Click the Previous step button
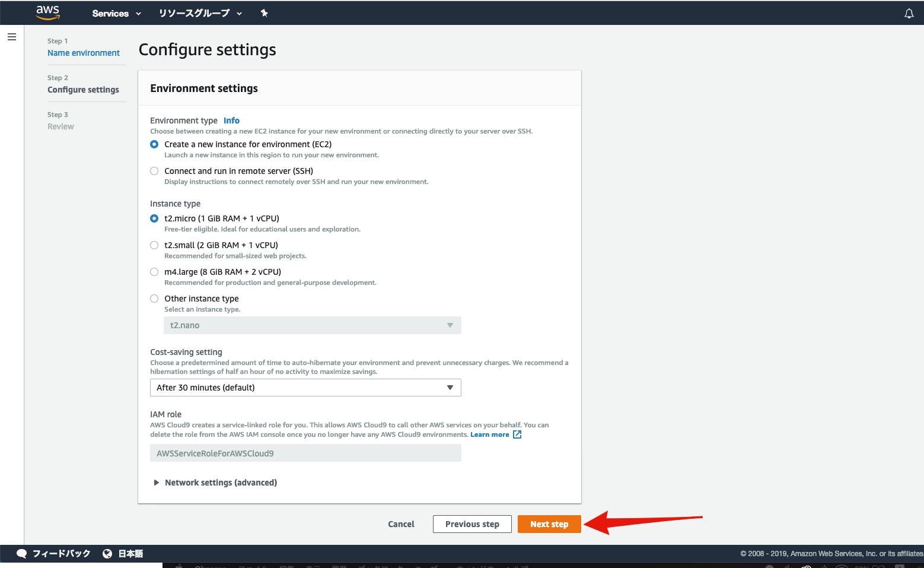924x568 pixels. click(x=472, y=524)
